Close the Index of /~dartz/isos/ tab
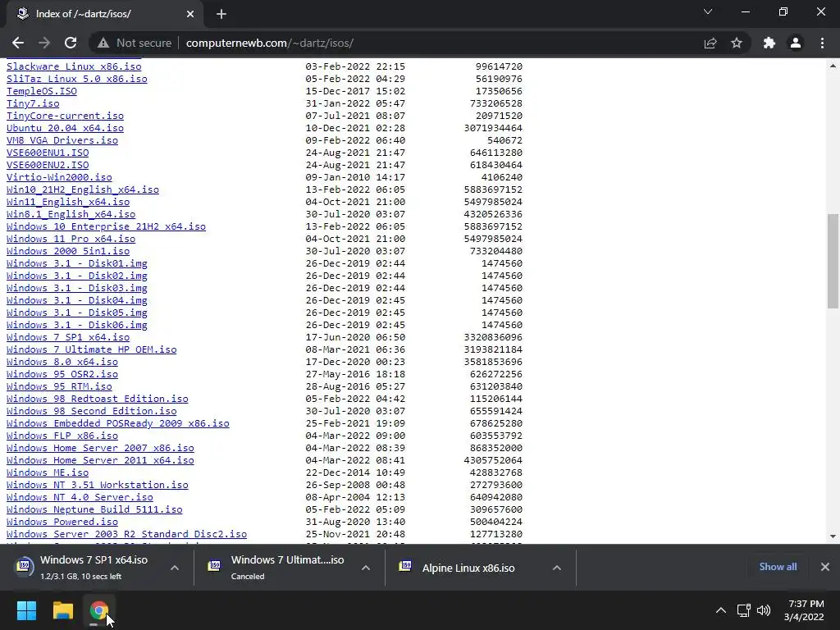The image size is (840, 630). [190, 14]
